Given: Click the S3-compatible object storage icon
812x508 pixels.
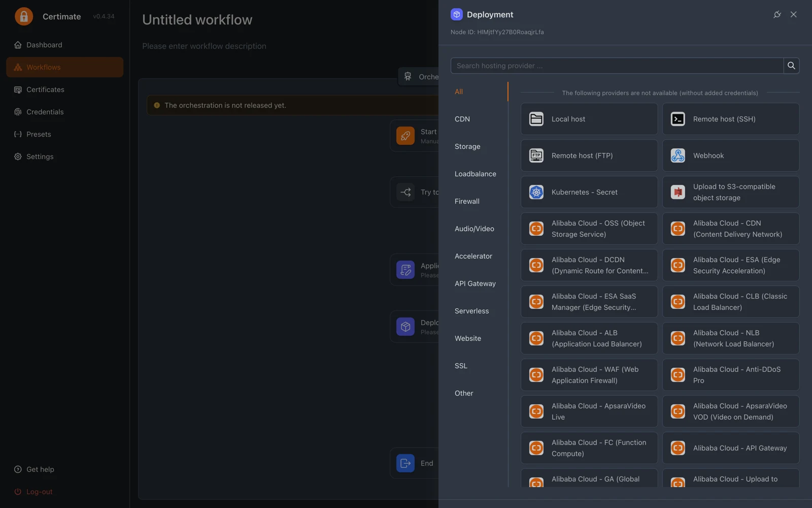Looking at the screenshot, I should tap(678, 192).
